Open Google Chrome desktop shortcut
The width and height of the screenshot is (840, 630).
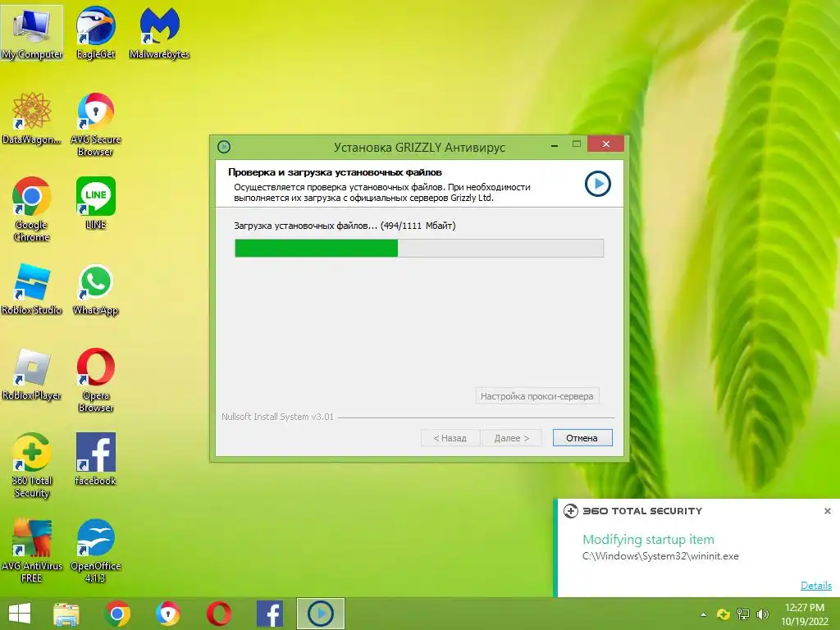[32, 209]
